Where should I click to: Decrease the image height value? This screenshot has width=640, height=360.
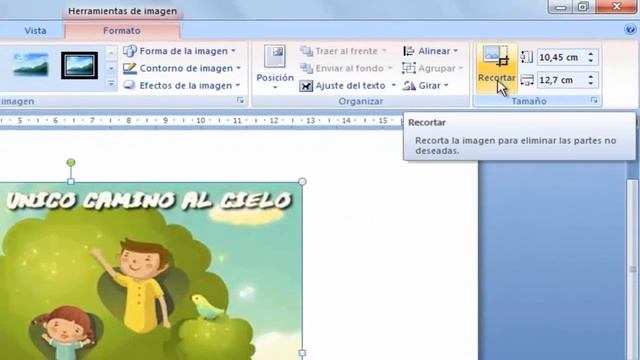(591, 61)
